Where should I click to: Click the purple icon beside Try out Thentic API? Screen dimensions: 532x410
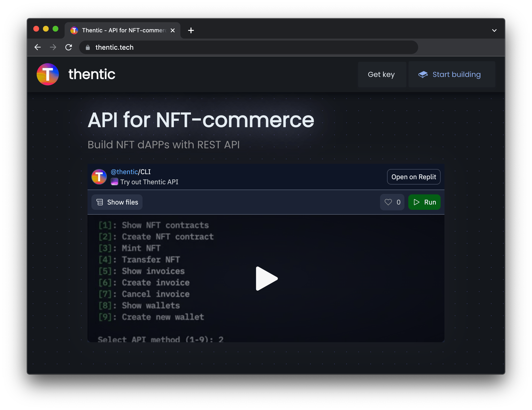115,182
